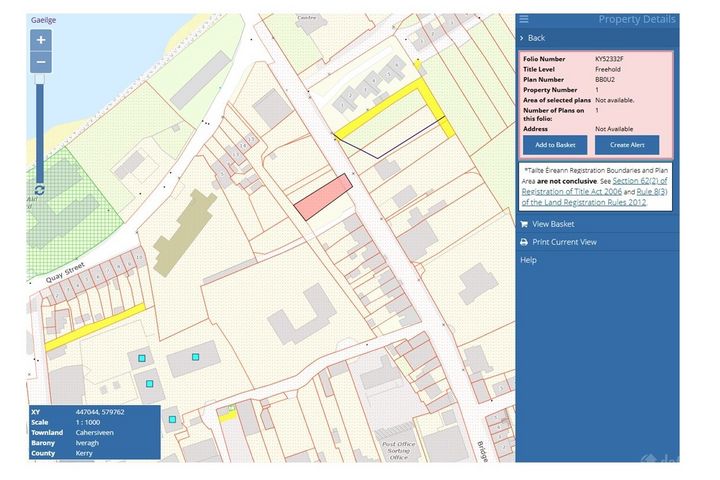Open the View Basket menu item

pos(553,224)
